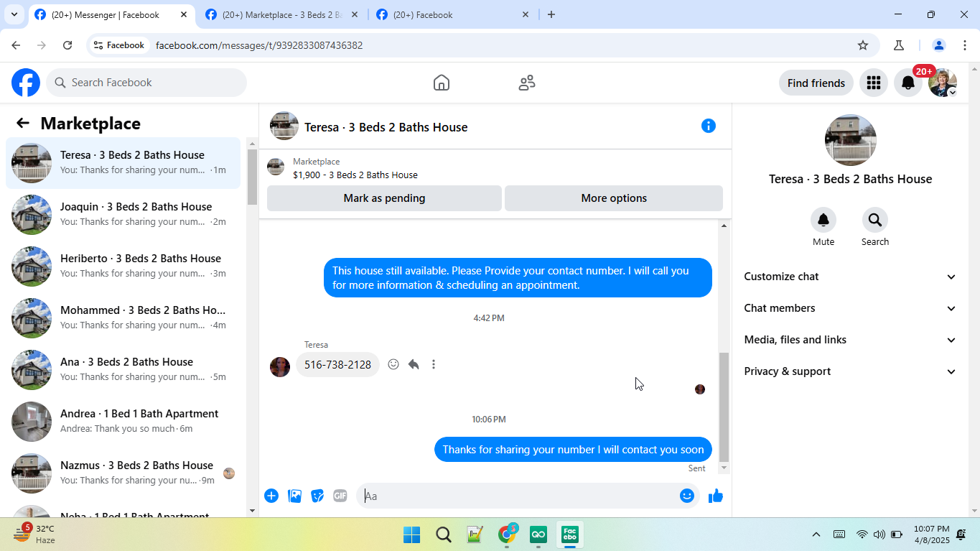Open Nazmus conversation
980x551 pixels.
point(123,473)
